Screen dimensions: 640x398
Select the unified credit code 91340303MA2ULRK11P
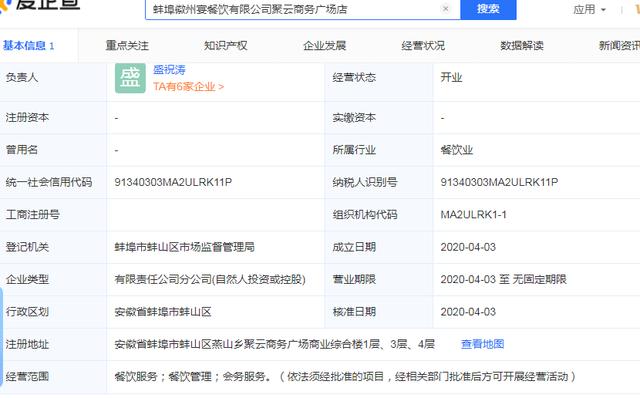coord(173,182)
